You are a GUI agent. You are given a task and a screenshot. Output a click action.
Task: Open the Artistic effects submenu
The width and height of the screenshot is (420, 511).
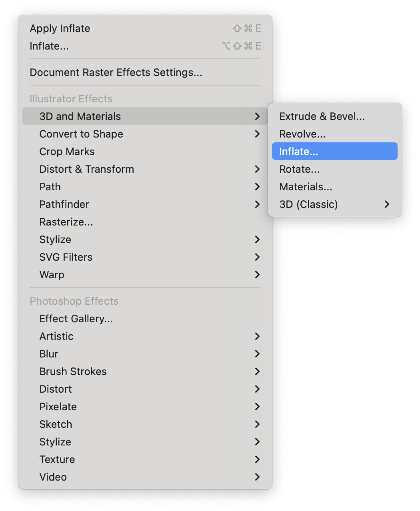tap(145, 336)
